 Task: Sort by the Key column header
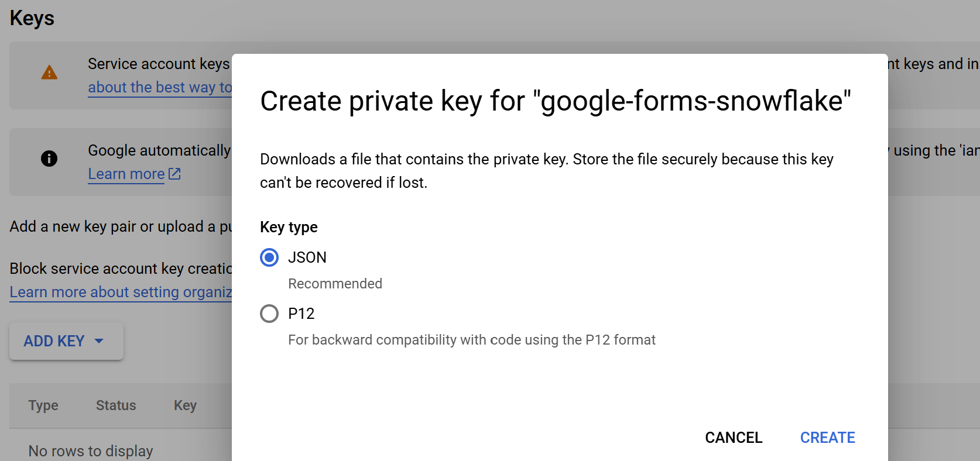click(185, 405)
